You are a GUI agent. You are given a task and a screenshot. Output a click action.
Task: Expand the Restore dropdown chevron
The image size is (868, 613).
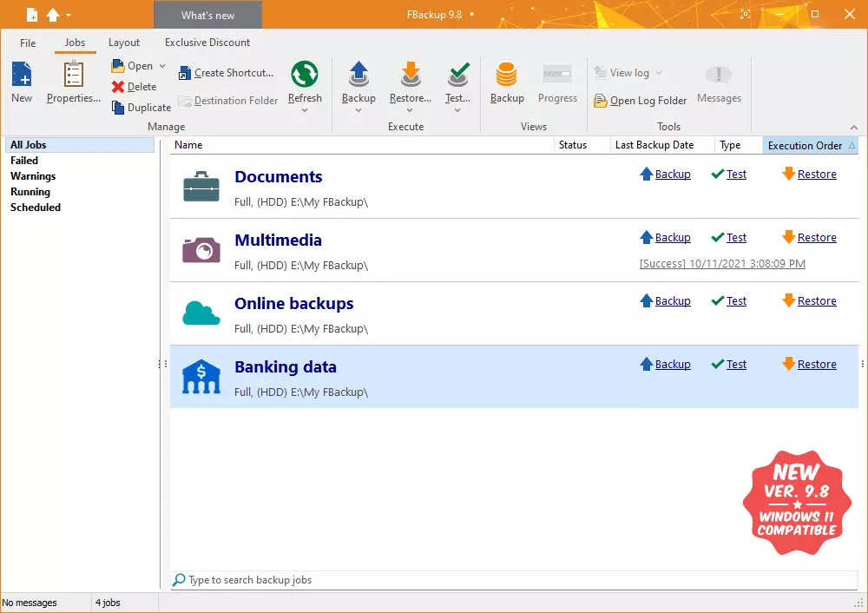pyautogui.click(x=410, y=110)
